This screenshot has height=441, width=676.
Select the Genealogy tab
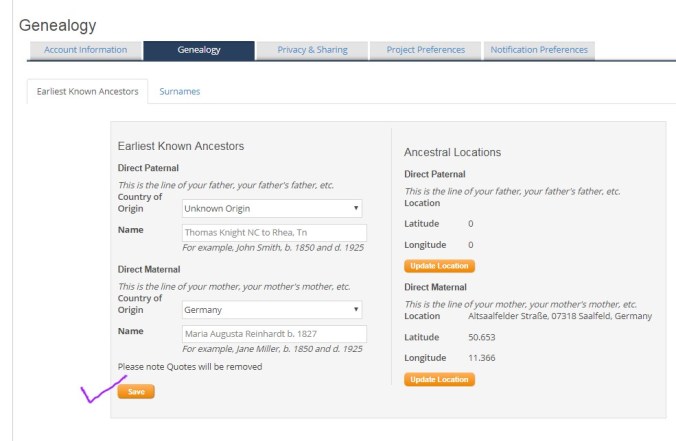pyautogui.click(x=198, y=50)
